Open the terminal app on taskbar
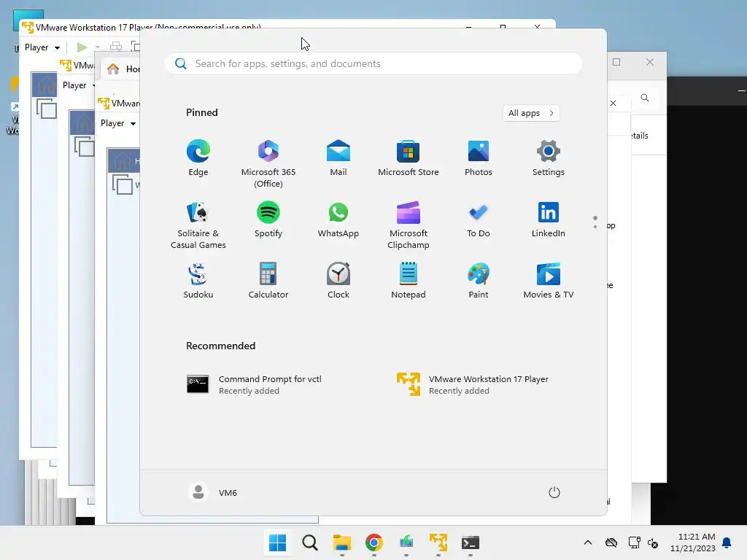This screenshot has width=747, height=560. click(x=471, y=542)
